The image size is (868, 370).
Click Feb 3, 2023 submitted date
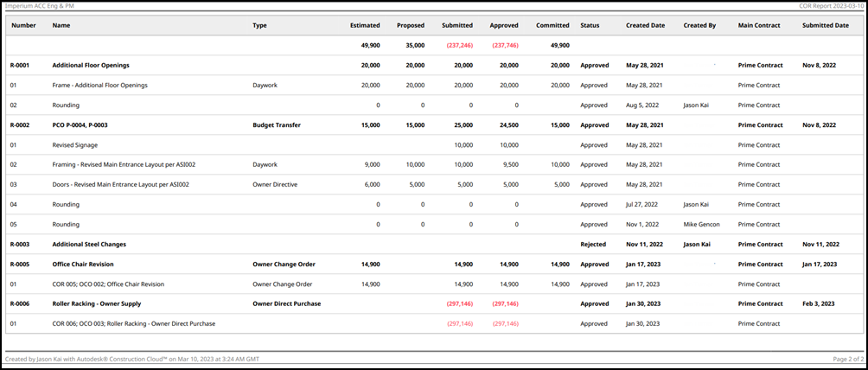click(819, 304)
